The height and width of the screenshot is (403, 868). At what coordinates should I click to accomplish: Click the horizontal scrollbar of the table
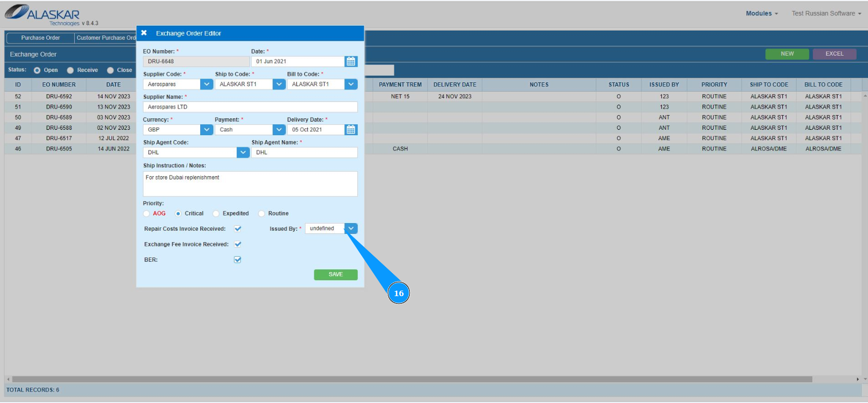pyautogui.click(x=412, y=379)
